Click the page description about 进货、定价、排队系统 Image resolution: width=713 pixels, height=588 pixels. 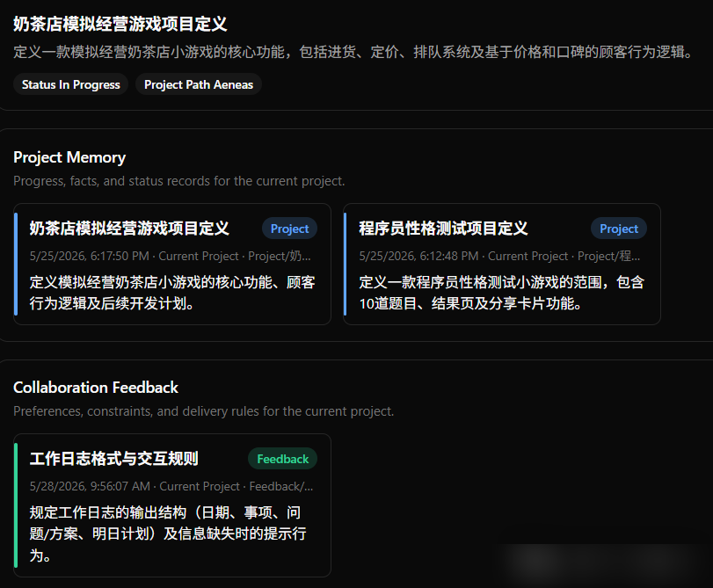tap(353, 52)
